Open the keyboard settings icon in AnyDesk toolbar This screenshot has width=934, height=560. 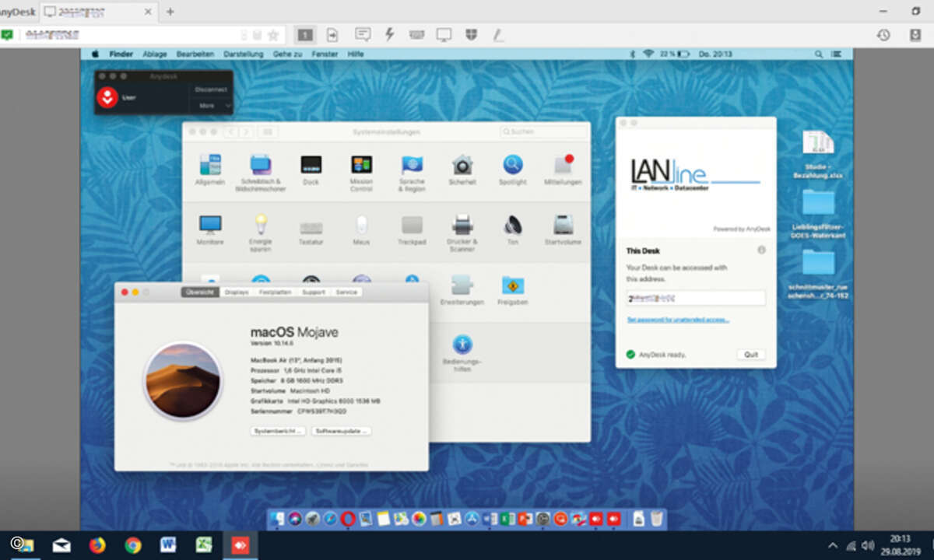[417, 35]
